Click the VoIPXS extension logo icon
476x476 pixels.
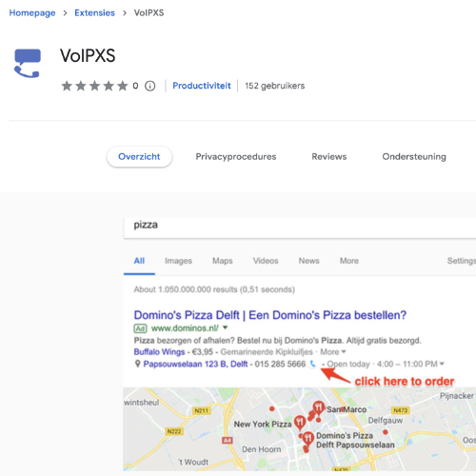(x=28, y=63)
